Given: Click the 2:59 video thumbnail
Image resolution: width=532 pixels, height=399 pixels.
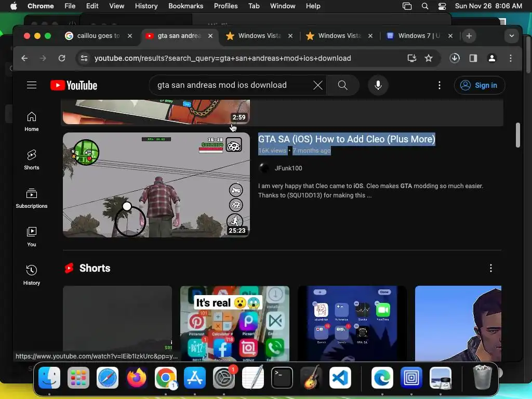Looking at the screenshot, I should (x=156, y=112).
